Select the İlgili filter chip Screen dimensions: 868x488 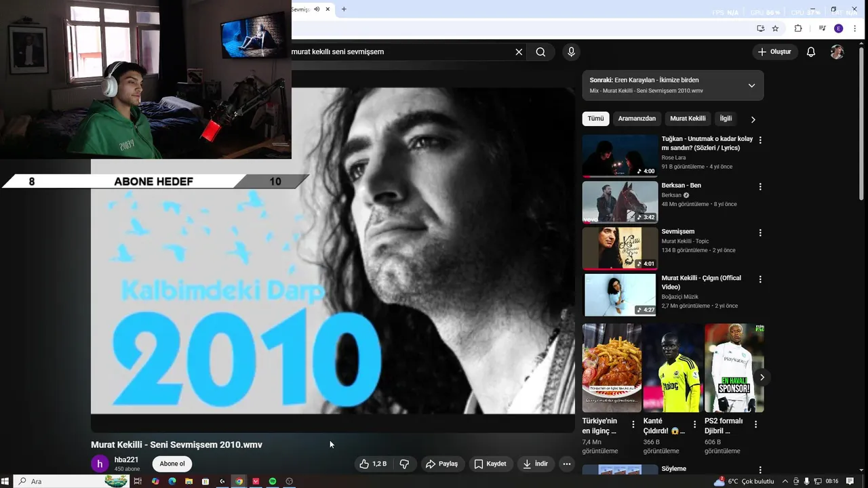point(726,119)
